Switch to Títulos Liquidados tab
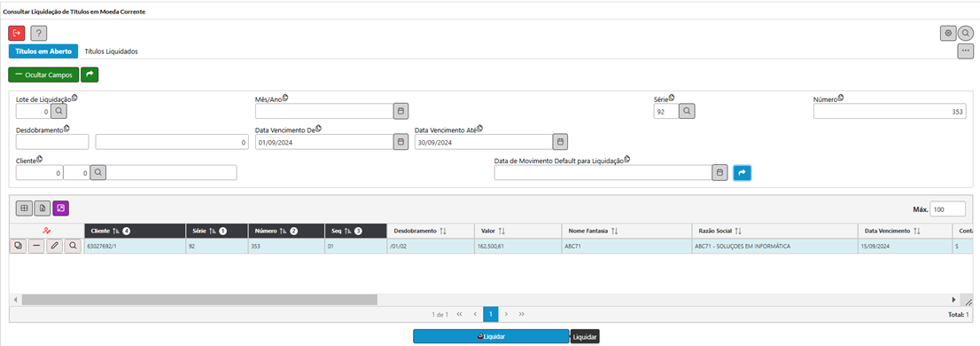Viewport: 980px width, 346px height. point(112,51)
